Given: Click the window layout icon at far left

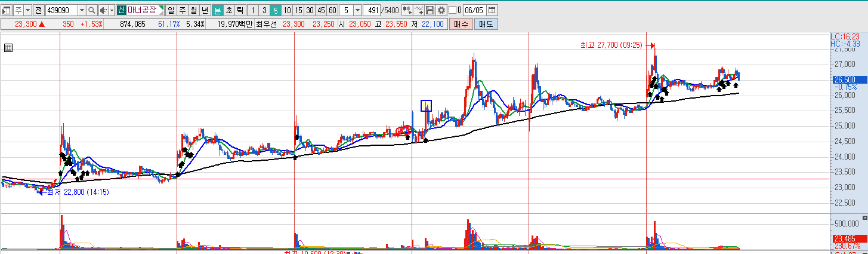Looking at the screenshot, I should click(x=6, y=10).
